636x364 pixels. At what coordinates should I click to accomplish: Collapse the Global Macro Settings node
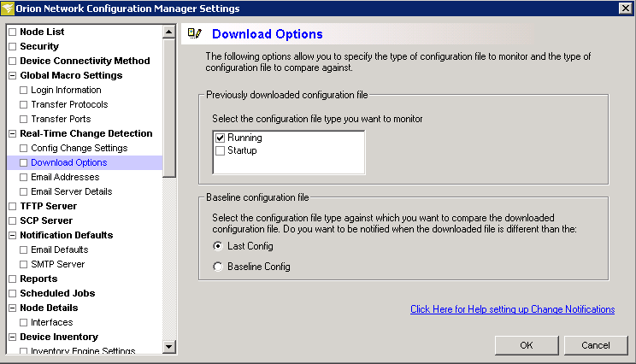(x=13, y=75)
